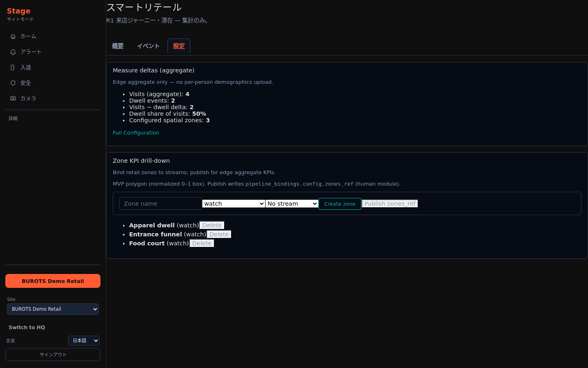Screen dimensions: 588x368
Task: Click the camera icon in sidebar
Action: coord(13,99)
